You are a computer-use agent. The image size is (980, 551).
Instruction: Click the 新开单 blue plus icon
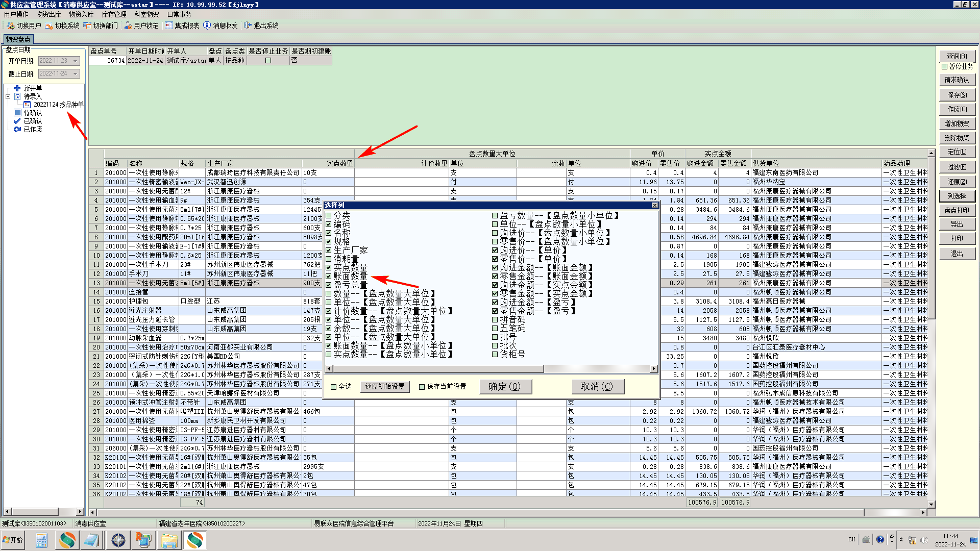click(x=17, y=88)
